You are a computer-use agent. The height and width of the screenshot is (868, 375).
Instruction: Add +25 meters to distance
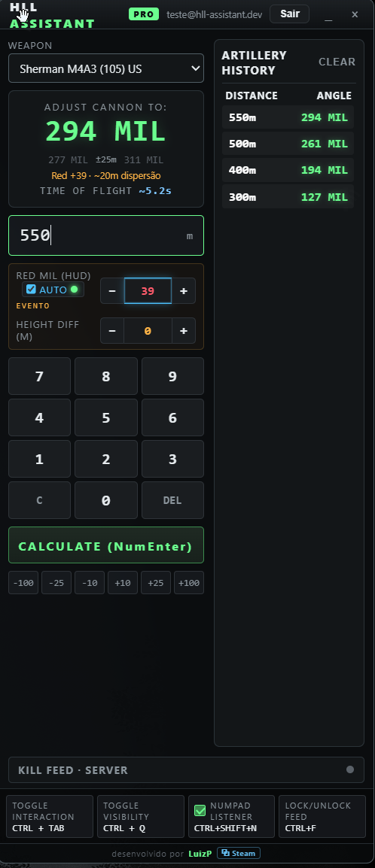click(x=156, y=583)
